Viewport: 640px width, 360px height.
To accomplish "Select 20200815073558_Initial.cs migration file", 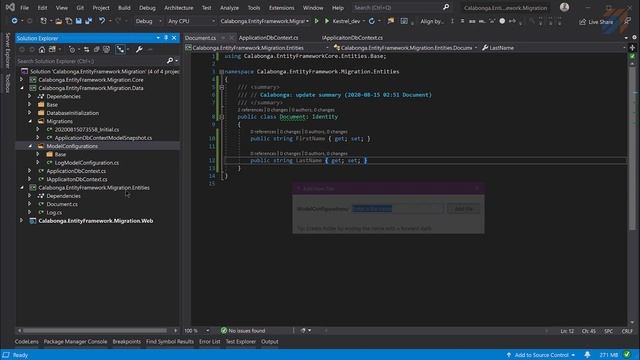I will tap(87, 129).
